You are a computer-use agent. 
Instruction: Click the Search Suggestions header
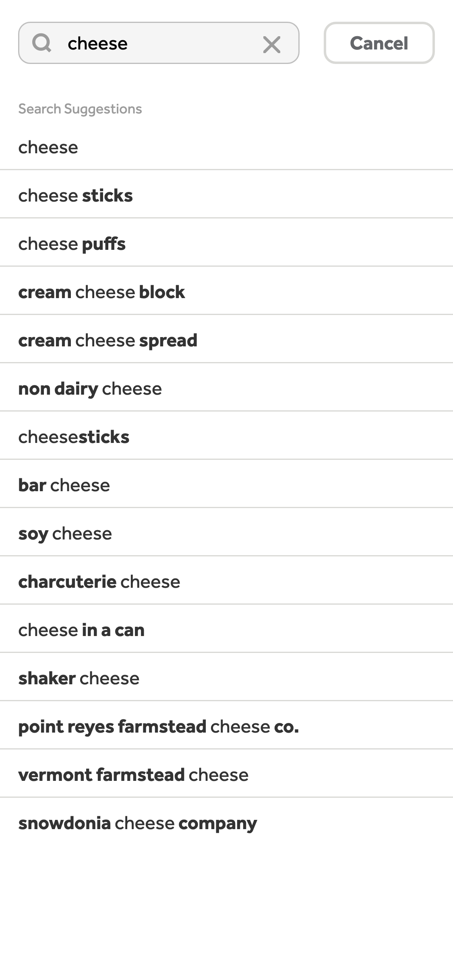point(80,108)
